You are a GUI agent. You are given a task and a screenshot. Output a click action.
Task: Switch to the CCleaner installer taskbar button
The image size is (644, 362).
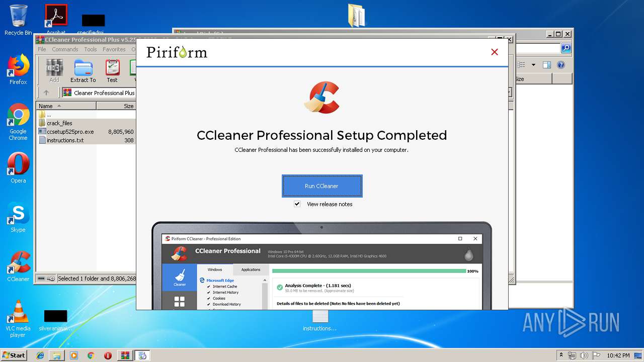(142, 355)
